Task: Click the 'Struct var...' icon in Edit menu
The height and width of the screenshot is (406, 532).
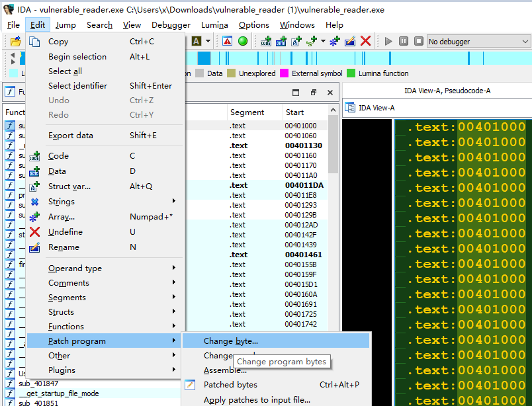Action: click(34, 186)
